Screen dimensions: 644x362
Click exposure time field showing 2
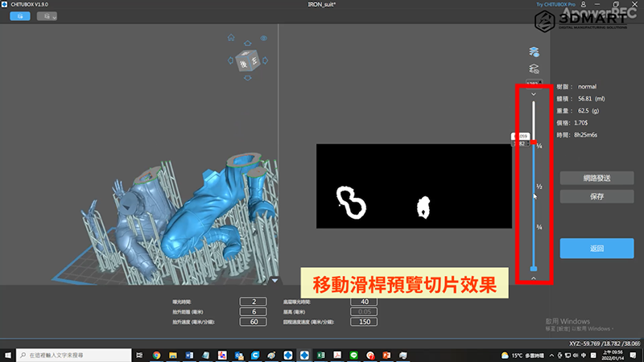(x=253, y=301)
